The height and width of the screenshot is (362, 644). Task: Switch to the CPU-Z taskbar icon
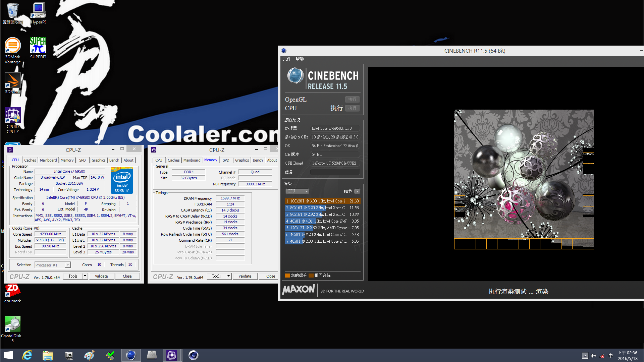[x=172, y=355]
